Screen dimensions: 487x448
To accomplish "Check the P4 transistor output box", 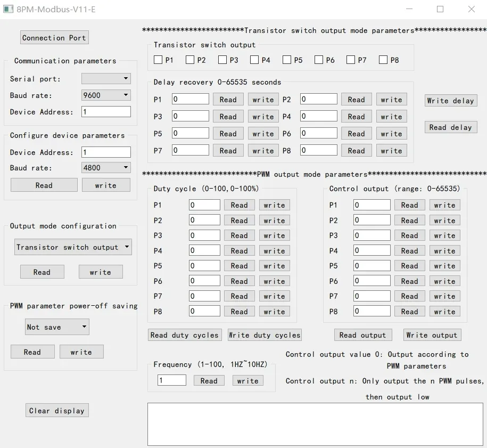I will click(x=254, y=60).
